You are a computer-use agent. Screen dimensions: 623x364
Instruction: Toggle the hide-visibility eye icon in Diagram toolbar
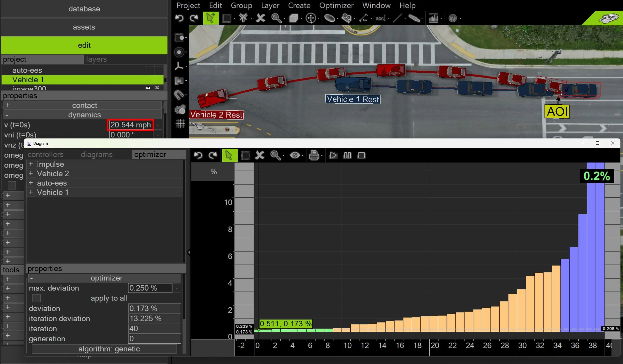click(x=295, y=155)
